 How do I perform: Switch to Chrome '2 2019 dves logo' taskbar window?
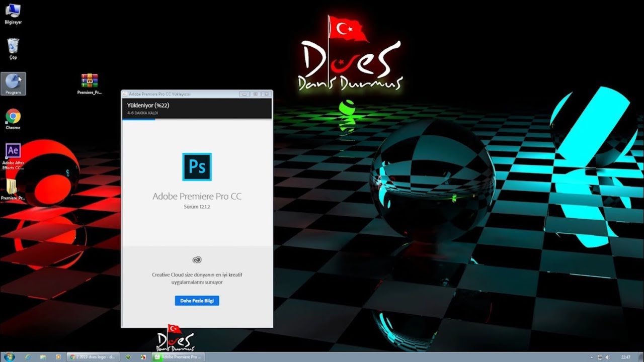[x=94, y=357]
